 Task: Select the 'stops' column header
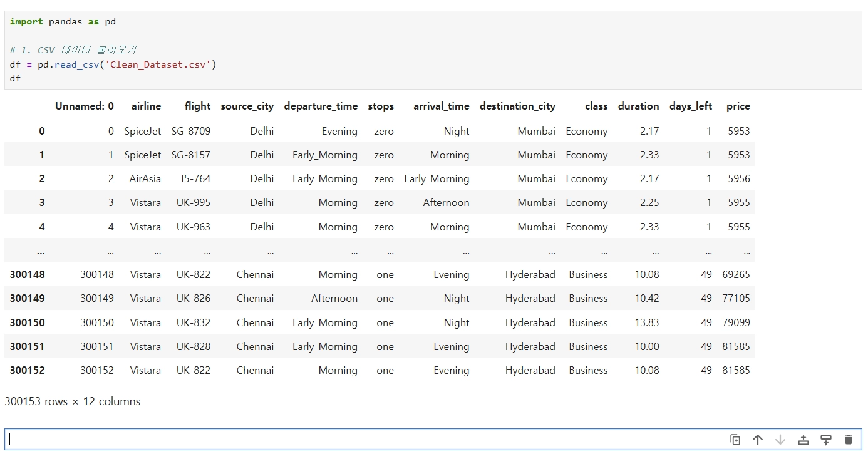click(x=381, y=106)
